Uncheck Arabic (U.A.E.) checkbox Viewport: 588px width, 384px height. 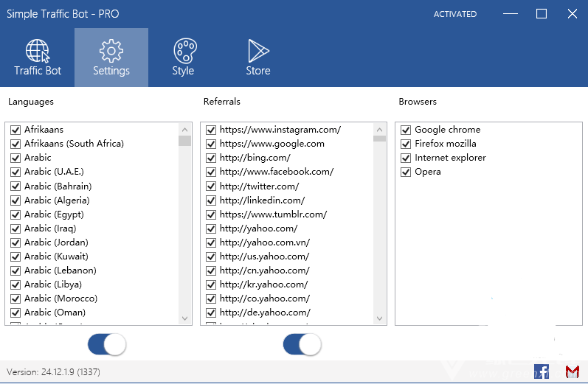[15, 172]
